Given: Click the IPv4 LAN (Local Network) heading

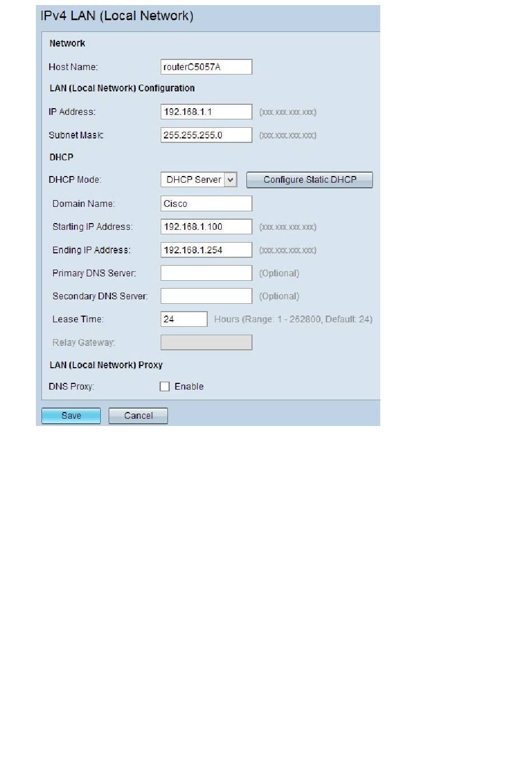Looking at the screenshot, I should (x=117, y=16).
